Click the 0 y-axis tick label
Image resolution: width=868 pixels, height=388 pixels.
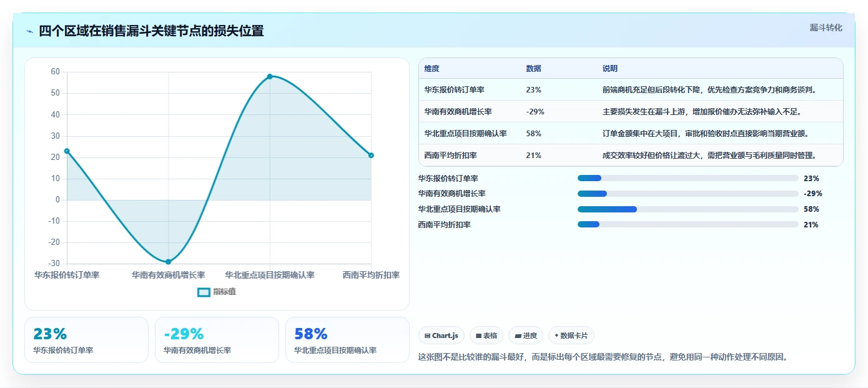click(x=57, y=200)
